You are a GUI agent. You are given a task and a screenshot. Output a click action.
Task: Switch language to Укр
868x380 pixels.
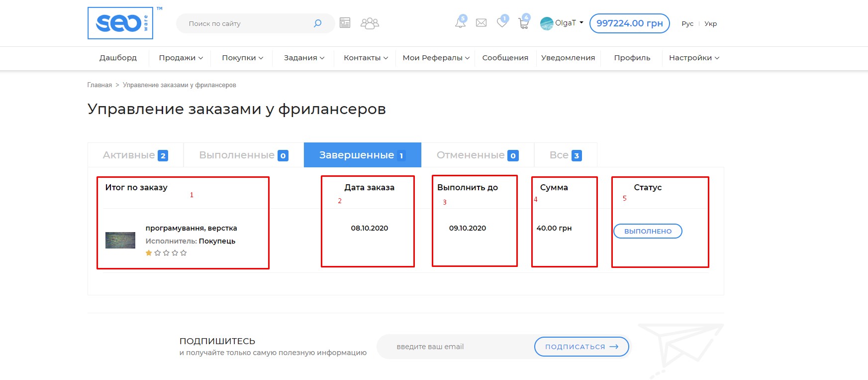point(710,24)
